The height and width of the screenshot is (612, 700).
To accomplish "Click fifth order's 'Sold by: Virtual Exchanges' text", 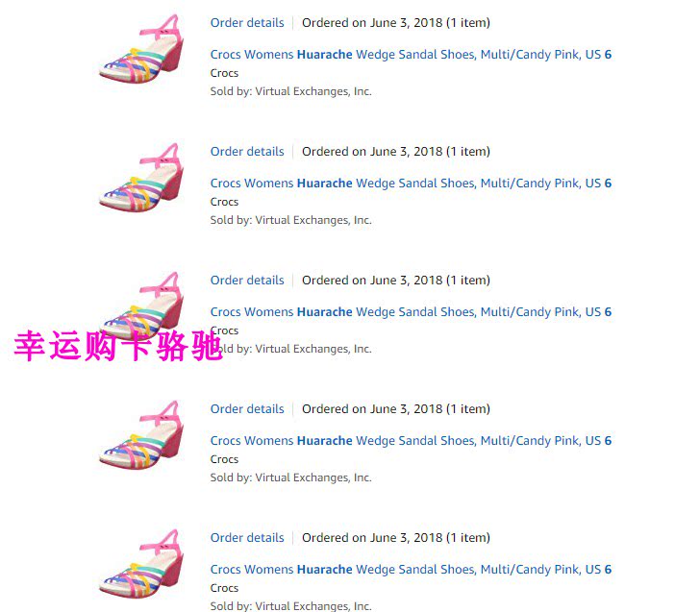I will click(x=291, y=606).
